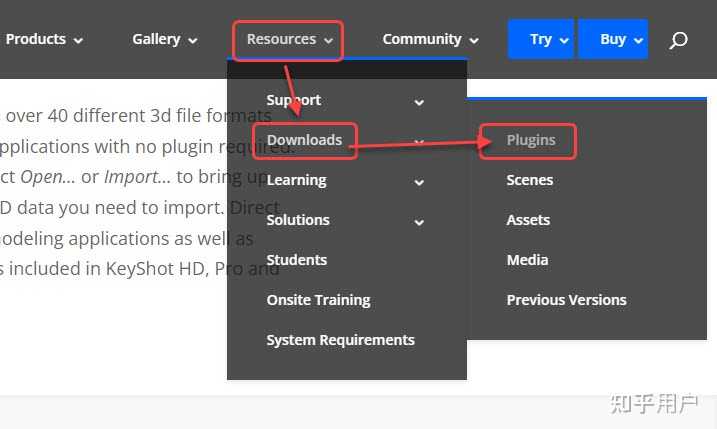
Task: Select Downloads in Resources menu
Action: pyautogui.click(x=305, y=140)
